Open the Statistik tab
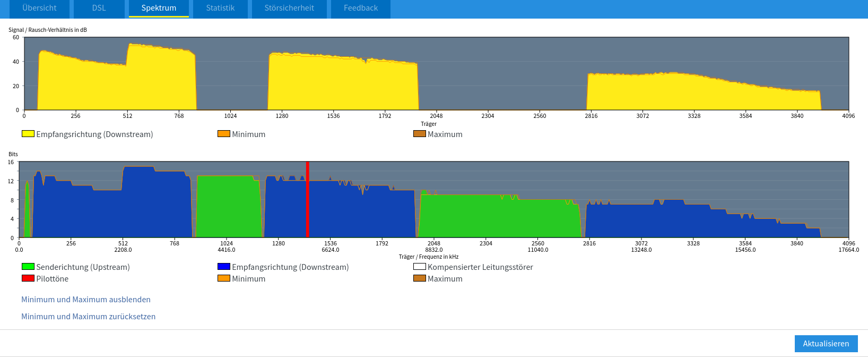The height and width of the screenshot is (357, 868). coord(220,8)
